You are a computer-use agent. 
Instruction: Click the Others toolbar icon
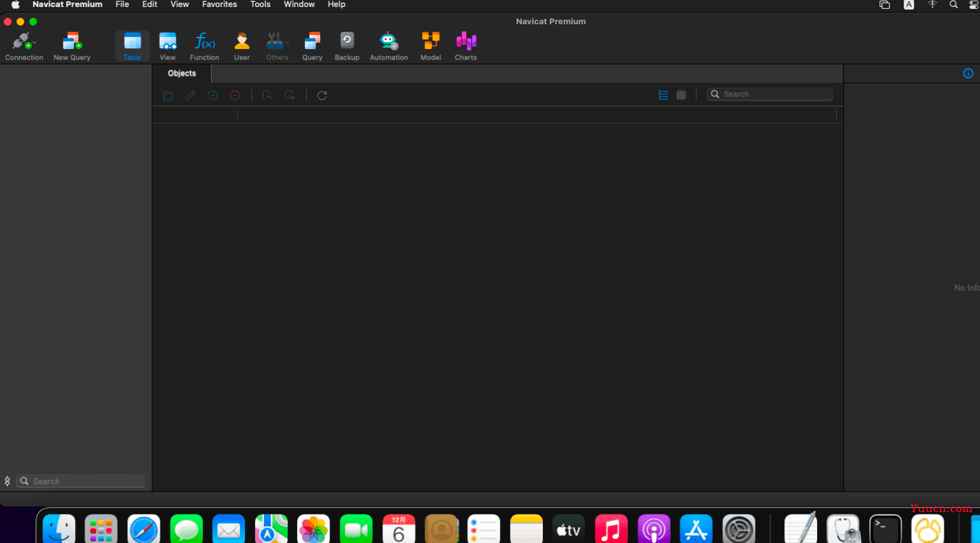coord(275,41)
